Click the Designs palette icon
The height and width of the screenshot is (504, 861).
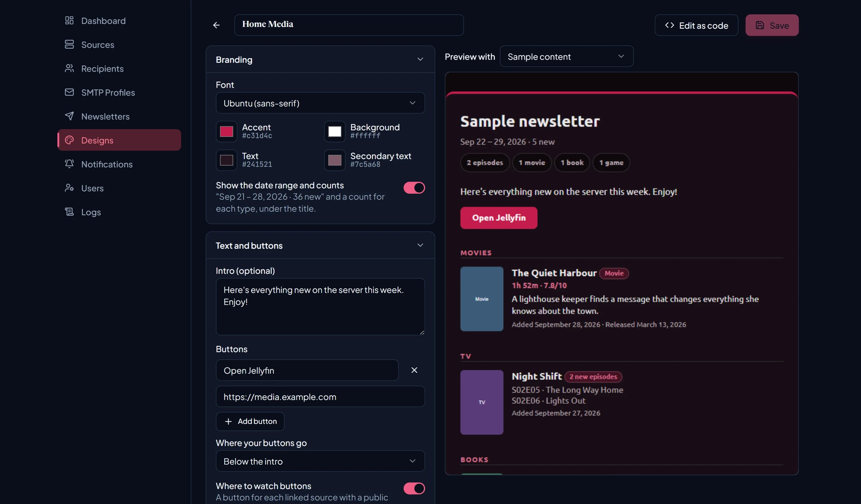[69, 140]
